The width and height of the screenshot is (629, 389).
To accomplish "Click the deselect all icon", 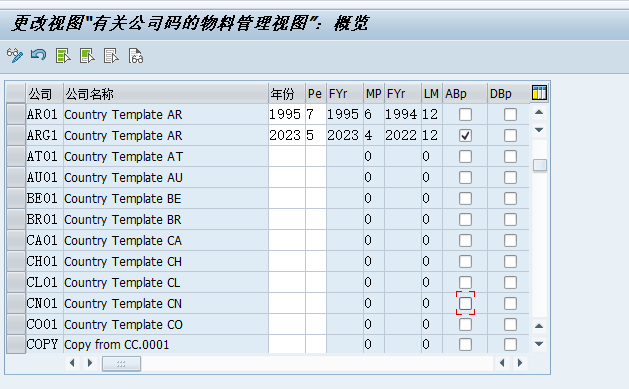I will 111,56.
